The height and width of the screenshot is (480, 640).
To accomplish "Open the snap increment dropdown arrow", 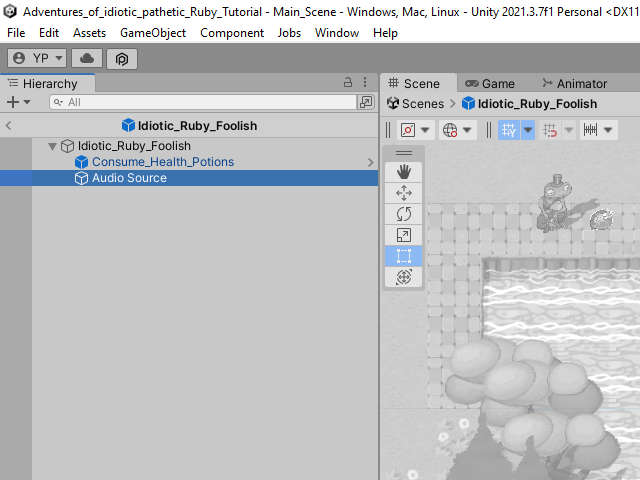I will point(608,130).
